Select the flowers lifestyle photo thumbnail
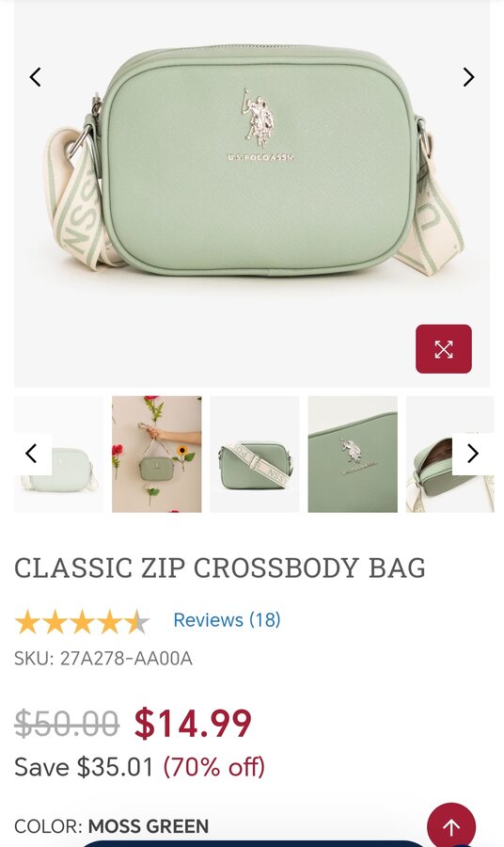This screenshot has width=504, height=847. (x=156, y=455)
